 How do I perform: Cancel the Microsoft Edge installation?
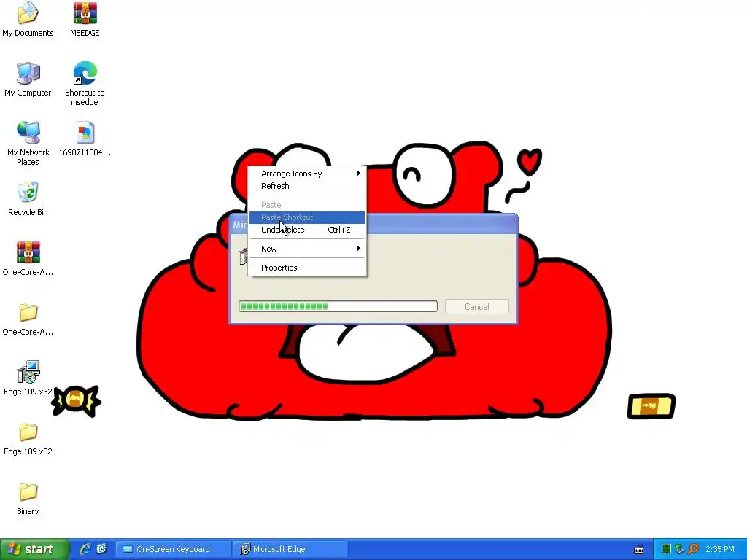(477, 307)
